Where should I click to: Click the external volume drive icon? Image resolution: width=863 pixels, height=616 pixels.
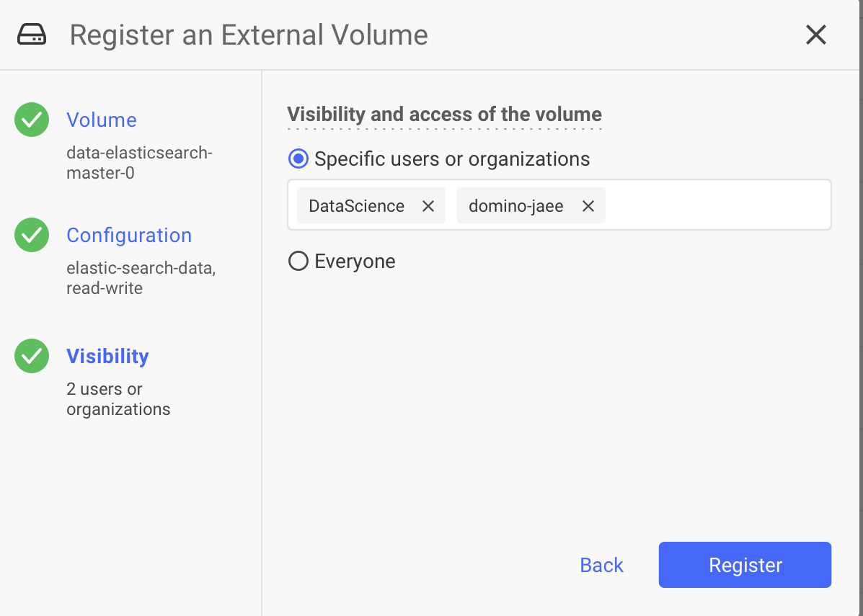pos(32,35)
